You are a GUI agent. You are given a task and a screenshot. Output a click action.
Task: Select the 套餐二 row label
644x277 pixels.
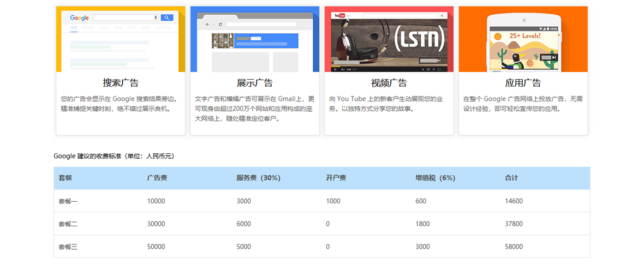click(x=68, y=224)
